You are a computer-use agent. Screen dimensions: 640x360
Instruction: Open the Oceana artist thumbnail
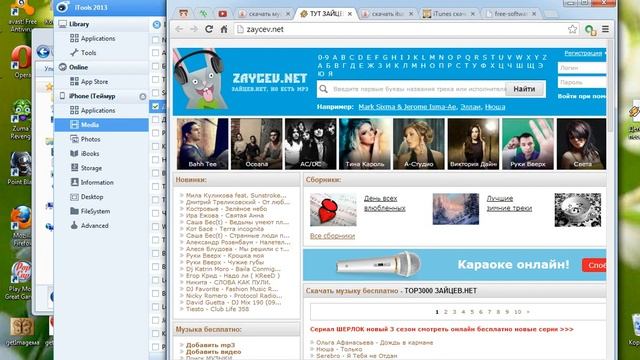pos(256,144)
